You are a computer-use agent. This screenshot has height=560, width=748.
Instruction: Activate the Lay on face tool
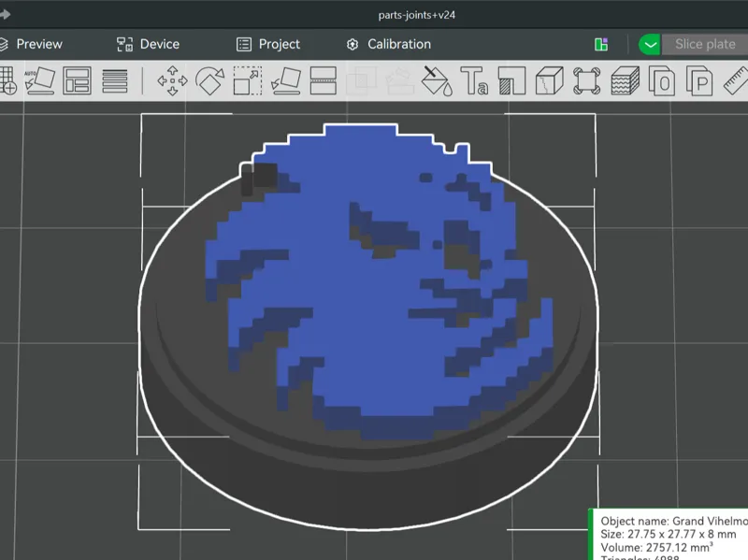pyautogui.click(x=285, y=80)
